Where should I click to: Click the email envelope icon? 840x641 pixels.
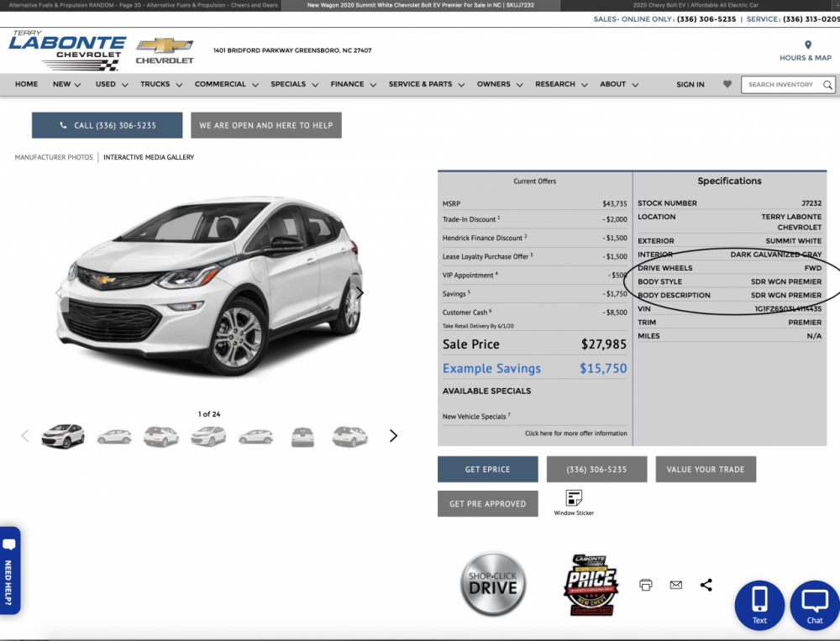click(x=676, y=585)
